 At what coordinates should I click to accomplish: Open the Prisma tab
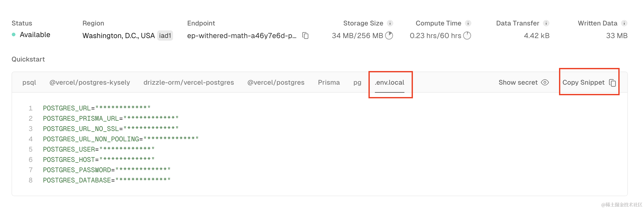tap(329, 82)
